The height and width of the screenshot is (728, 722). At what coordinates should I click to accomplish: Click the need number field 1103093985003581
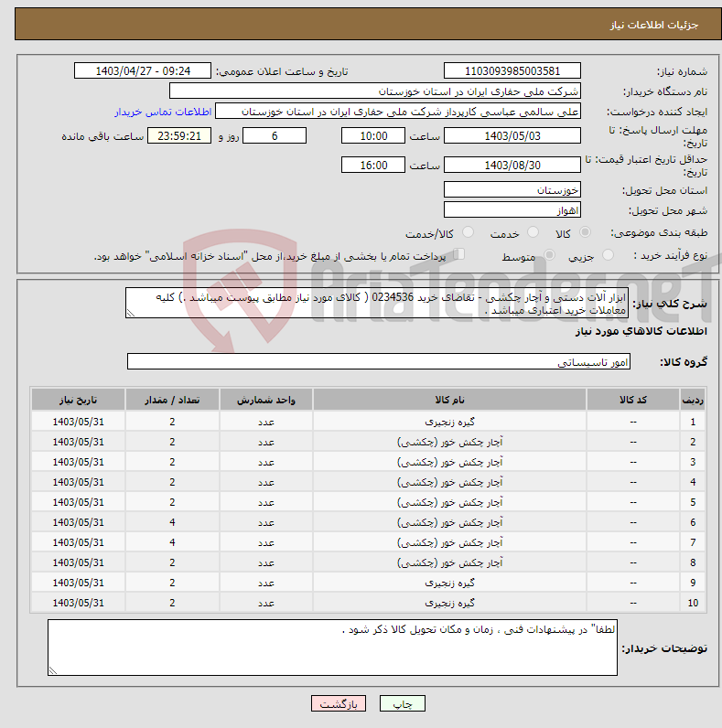(x=512, y=71)
